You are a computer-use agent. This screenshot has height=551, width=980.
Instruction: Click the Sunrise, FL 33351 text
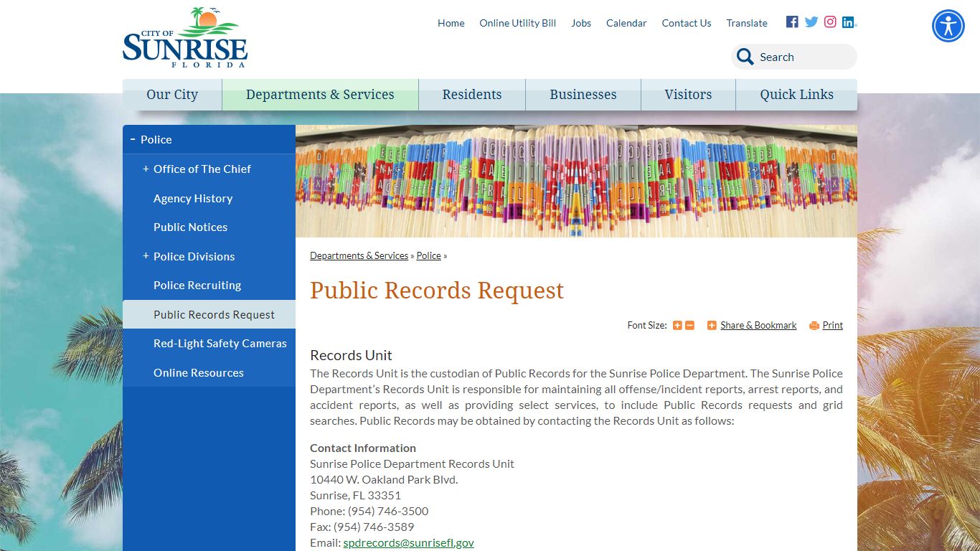(x=356, y=495)
